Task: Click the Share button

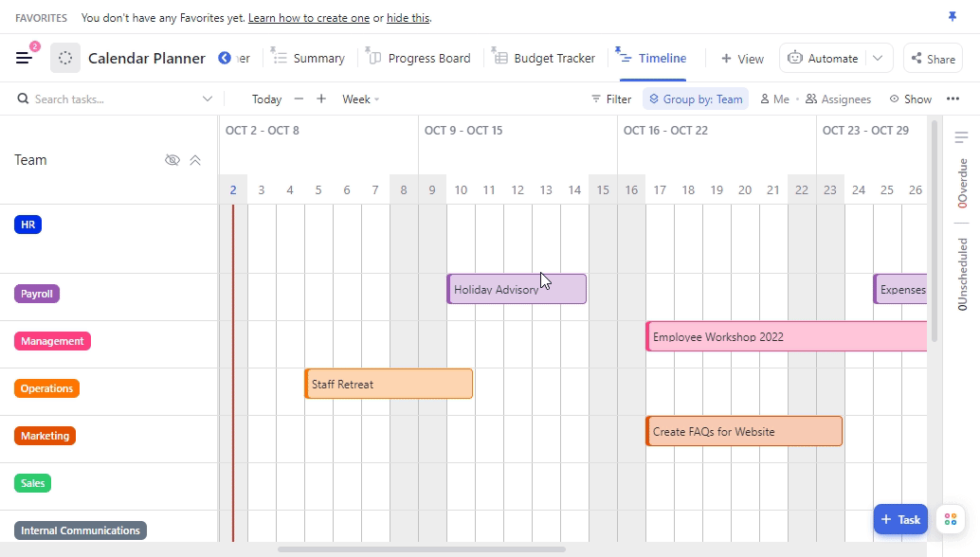Action: (x=933, y=58)
